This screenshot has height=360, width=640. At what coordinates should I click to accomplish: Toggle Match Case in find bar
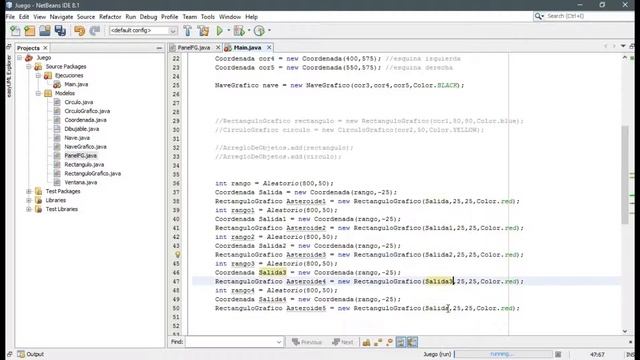click(x=366, y=342)
